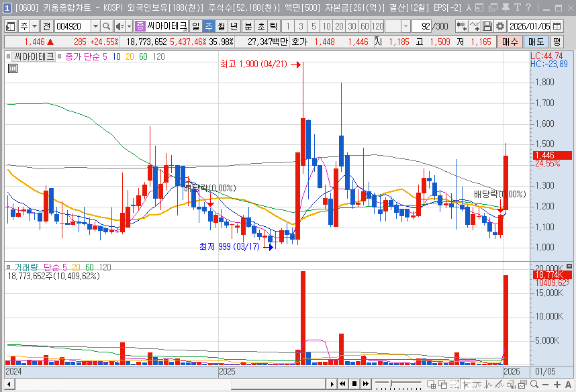The width and height of the screenshot is (576, 392).
Task: Click the T font icon in title bar
Action: click(518, 7)
